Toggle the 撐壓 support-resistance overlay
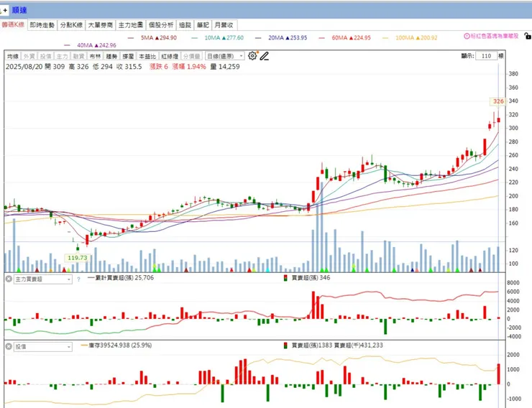This screenshot has width=532, height=408. click(x=128, y=56)
